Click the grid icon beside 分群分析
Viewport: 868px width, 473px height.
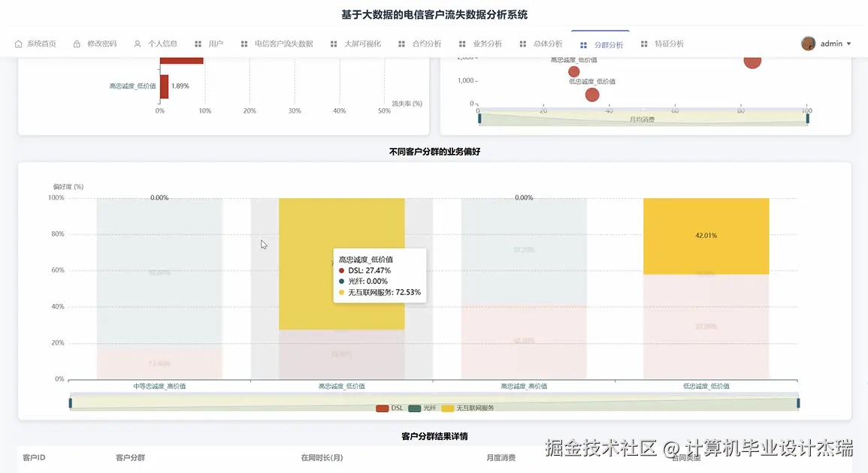pyautogui.click(x=583, y=45)
